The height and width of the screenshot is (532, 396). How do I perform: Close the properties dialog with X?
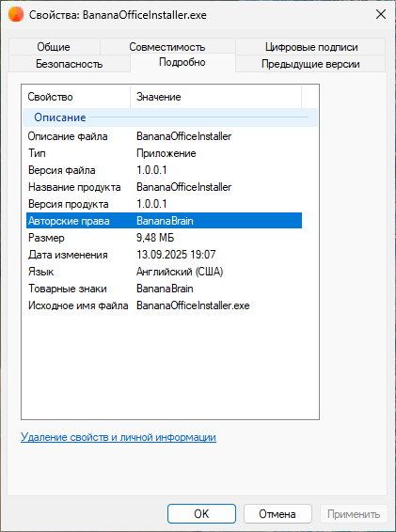(x=381, y=15)
